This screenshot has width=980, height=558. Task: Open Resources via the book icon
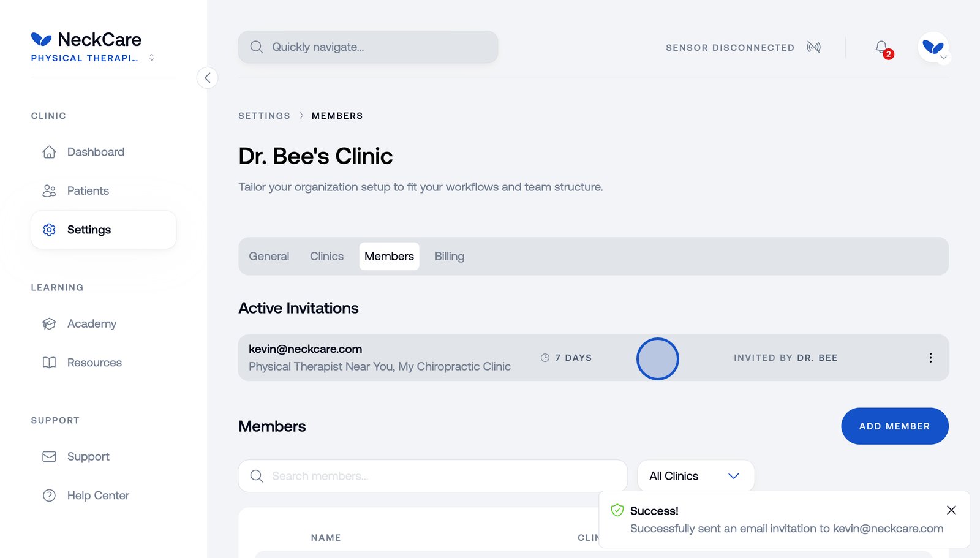coord(49,362)
